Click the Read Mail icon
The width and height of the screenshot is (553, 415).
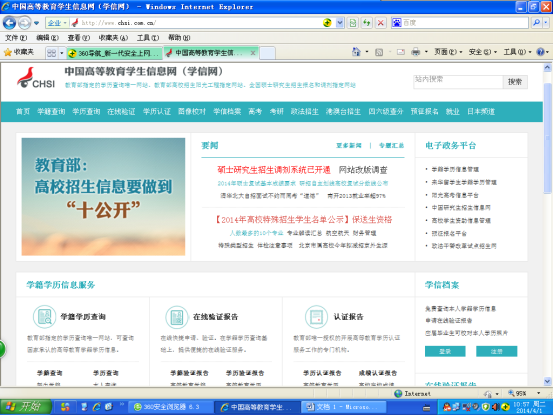pos(401,52)
